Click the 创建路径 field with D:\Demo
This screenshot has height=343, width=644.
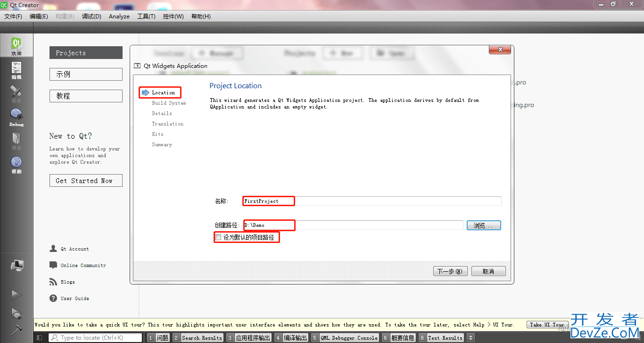[353, 226]
